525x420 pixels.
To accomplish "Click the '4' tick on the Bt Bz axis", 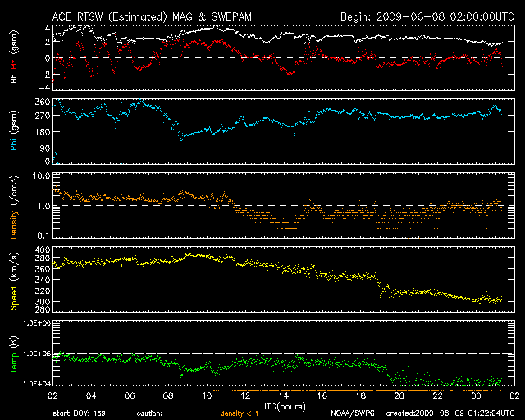I will [48, 28].
